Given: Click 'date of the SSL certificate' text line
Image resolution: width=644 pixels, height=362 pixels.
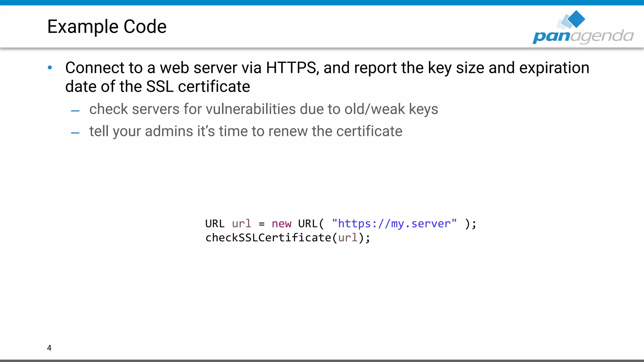Looking at the screenshot, I should point(158,86).
